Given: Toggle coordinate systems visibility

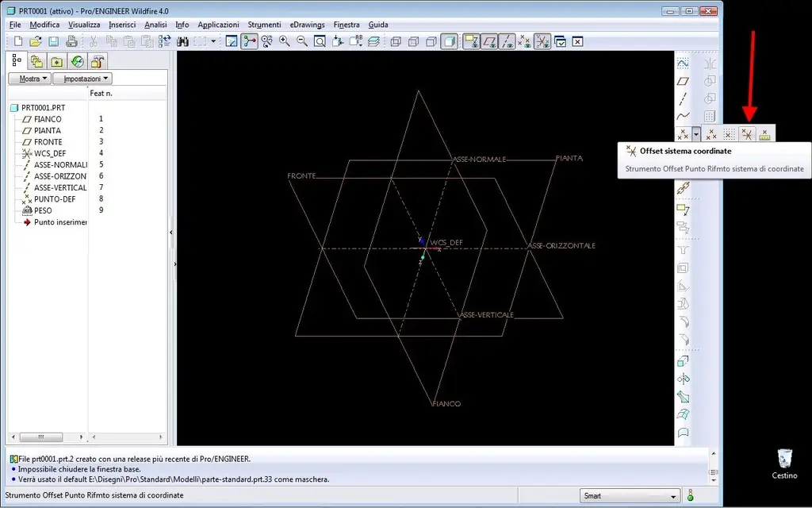Looking at the screenshot, I should 542,41.
